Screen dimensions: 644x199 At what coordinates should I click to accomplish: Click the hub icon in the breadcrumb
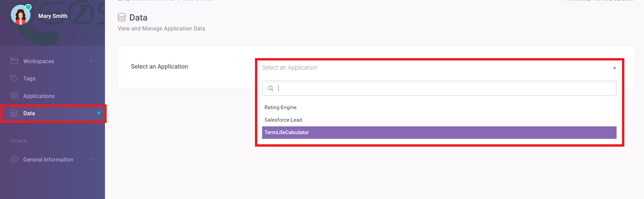(x=120, y=1)
